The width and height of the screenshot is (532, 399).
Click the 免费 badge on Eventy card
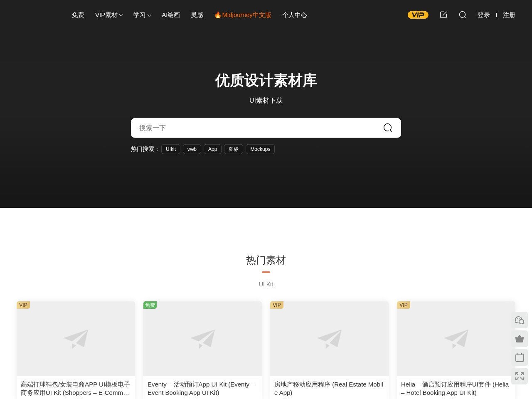pyautogui.click(x=150, y=305)
